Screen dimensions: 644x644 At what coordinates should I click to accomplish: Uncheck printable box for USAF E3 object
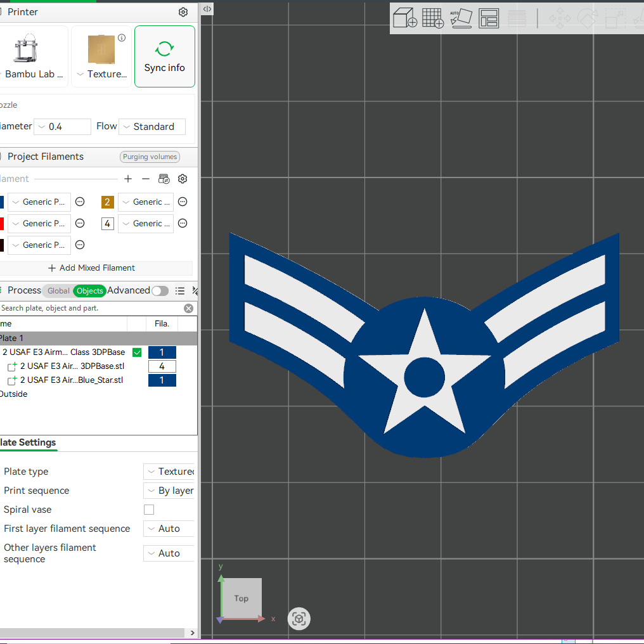coord(137,352)
